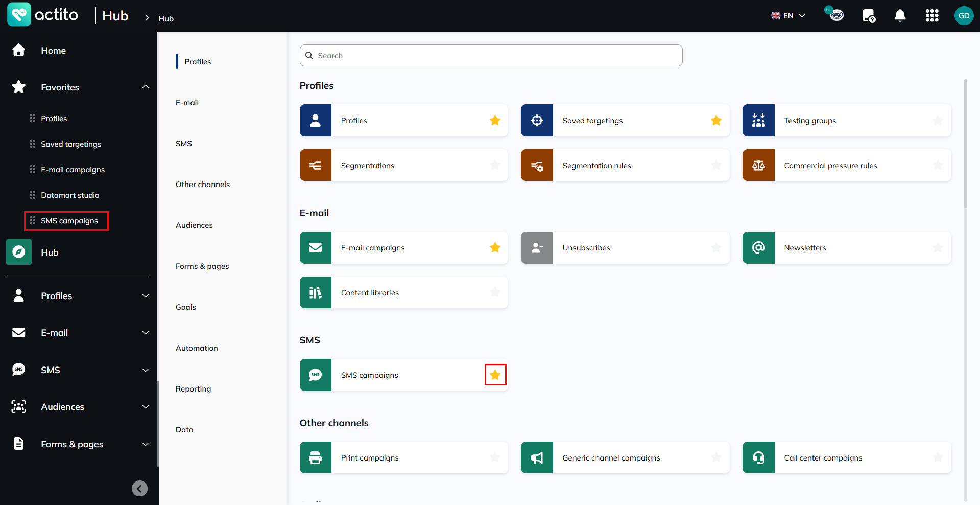Viewport: 980px width, 505px height.
Task: Open E-mail campaigns favorite in sidebar
Action: [x=73, y=170]
